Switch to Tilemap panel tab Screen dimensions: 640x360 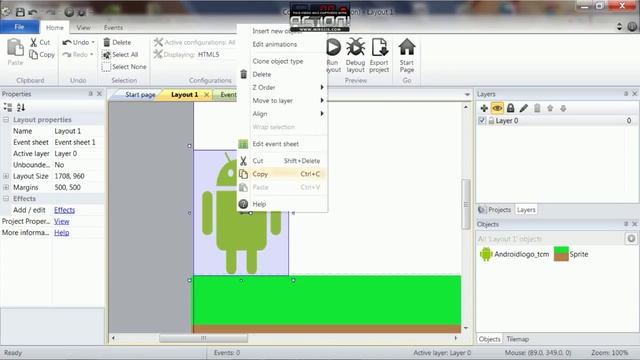pyautogui.click(x=518, y=339)
